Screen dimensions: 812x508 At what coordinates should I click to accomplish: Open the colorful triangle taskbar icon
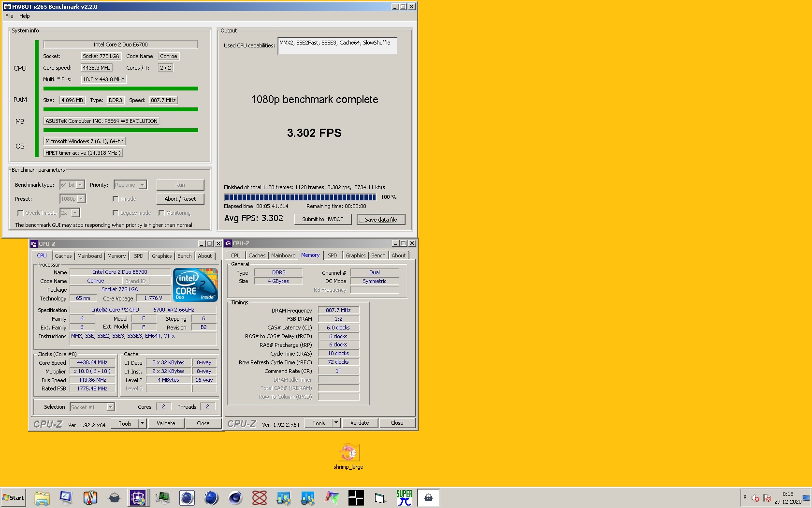point(332,498)
